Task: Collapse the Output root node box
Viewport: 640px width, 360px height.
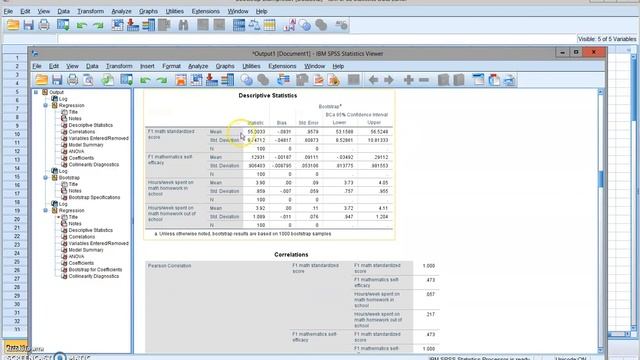Action: pyautogui.click(x=36, y=92)
